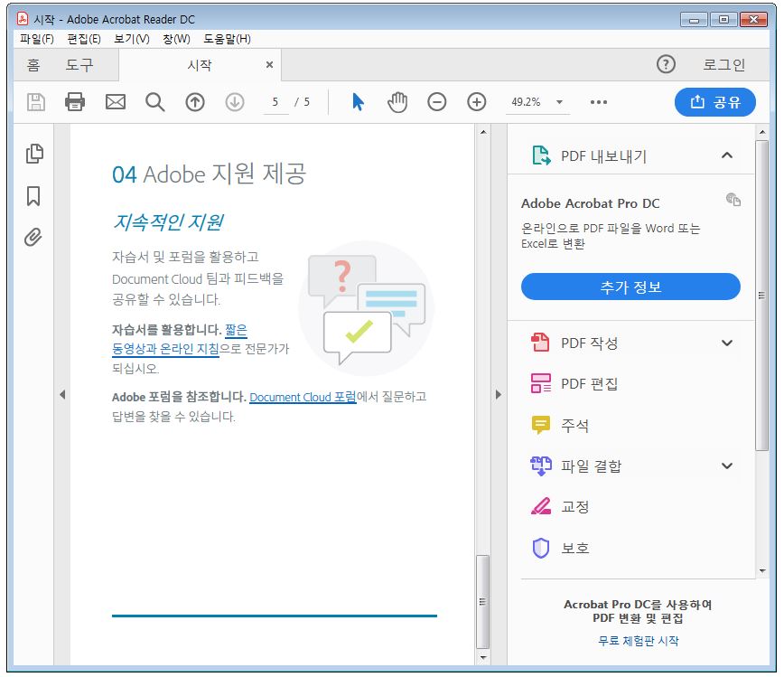784x677 pixels.
Task: Activate the Hand pan tool
Action: click(x=397, y=102)
